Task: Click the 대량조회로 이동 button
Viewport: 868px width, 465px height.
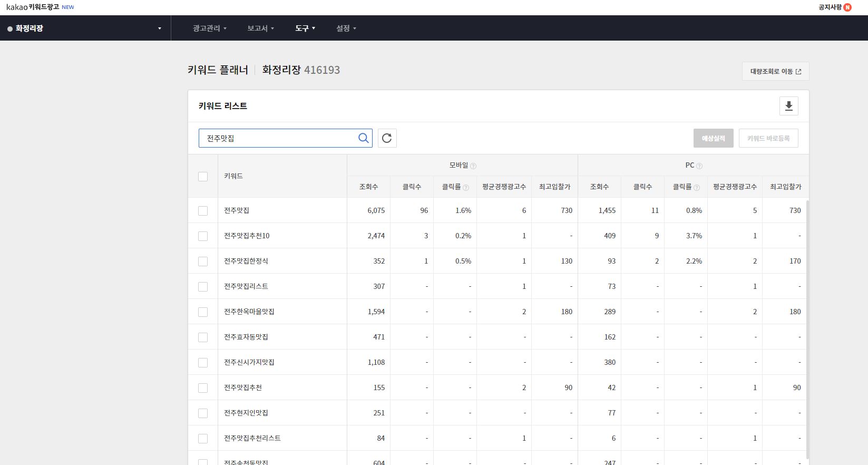Action: click(x=775, y=72)
